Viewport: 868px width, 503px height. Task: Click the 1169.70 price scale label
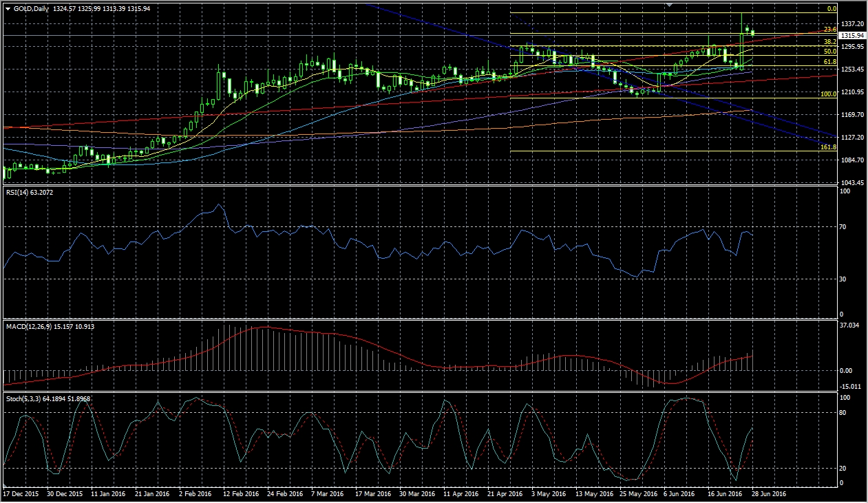853,115
